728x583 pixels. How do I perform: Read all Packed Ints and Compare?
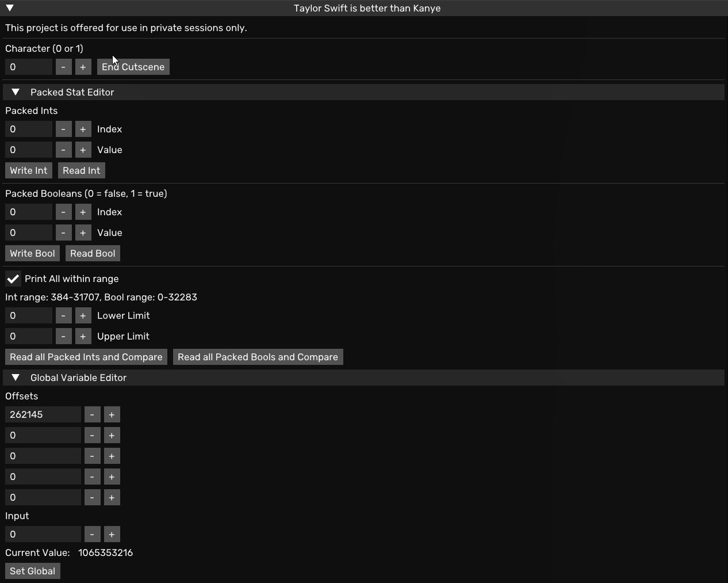(x=86, y=357)
